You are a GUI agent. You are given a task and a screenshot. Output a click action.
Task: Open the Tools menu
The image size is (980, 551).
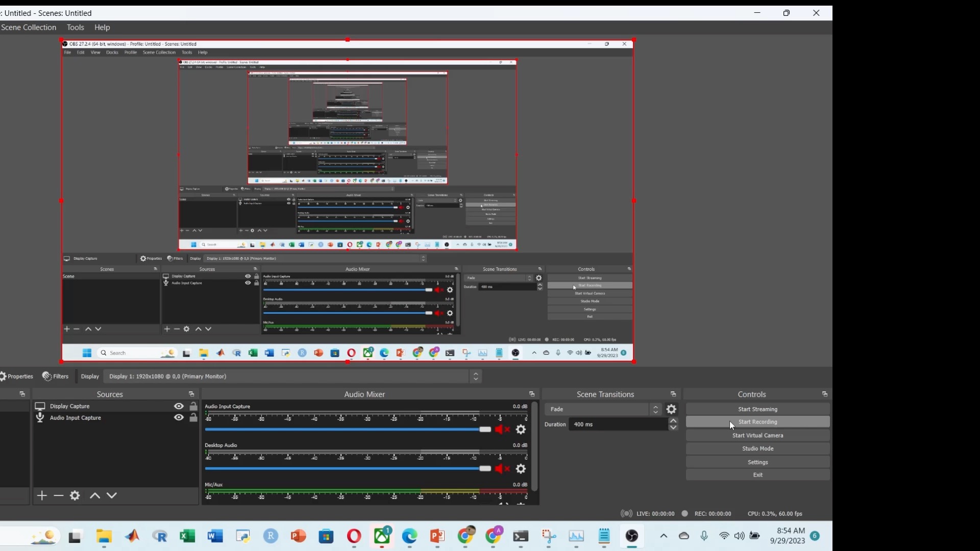click(x=75, y=28)
